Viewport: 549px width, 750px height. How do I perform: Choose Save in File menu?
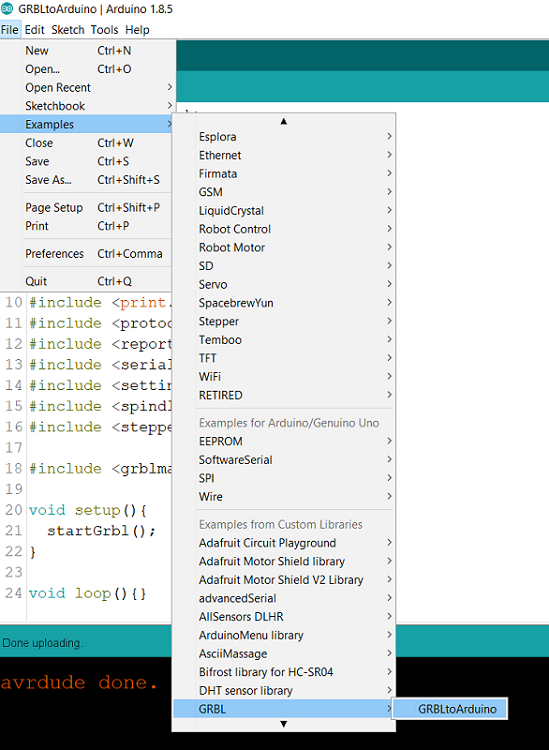tap(86, 162)
